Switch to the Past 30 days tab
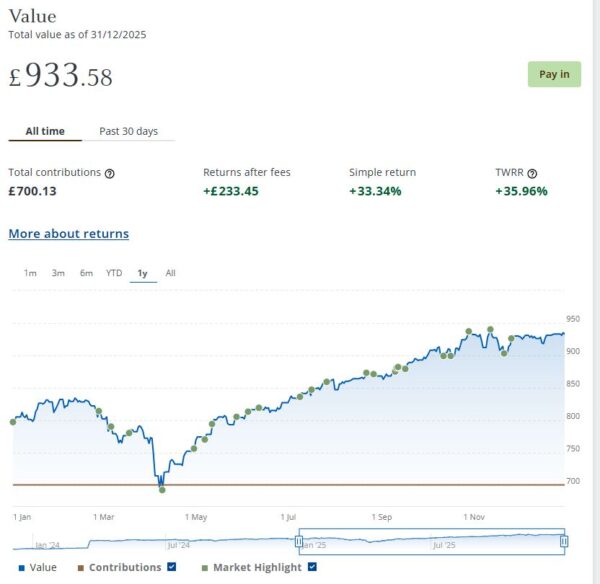Screen dimensions: 600x584 pyautogui.click(x=128, y=131)
